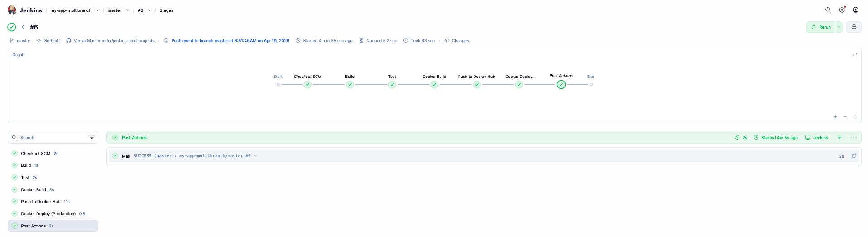The width and height of the screenshot is (868, 237).
Task: Open the master breadcrumb dropdown
Action: click(x=128, y=10)
